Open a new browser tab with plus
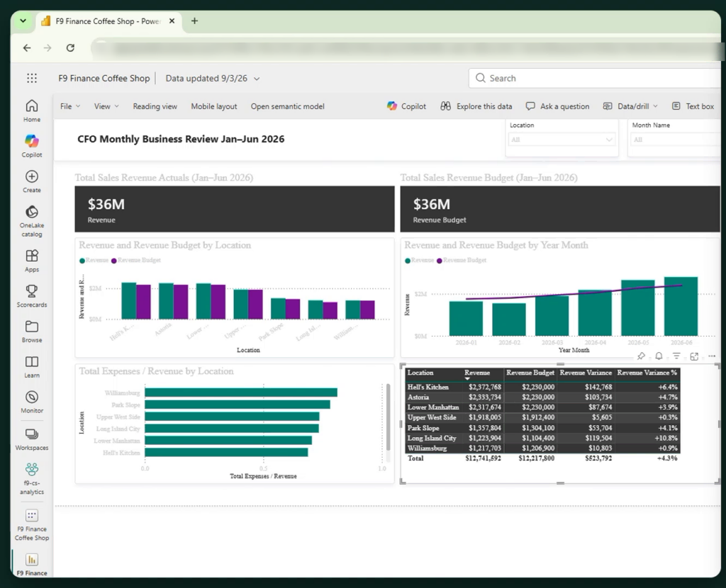The height and width of the screenshot is (588, 726). 194,21
